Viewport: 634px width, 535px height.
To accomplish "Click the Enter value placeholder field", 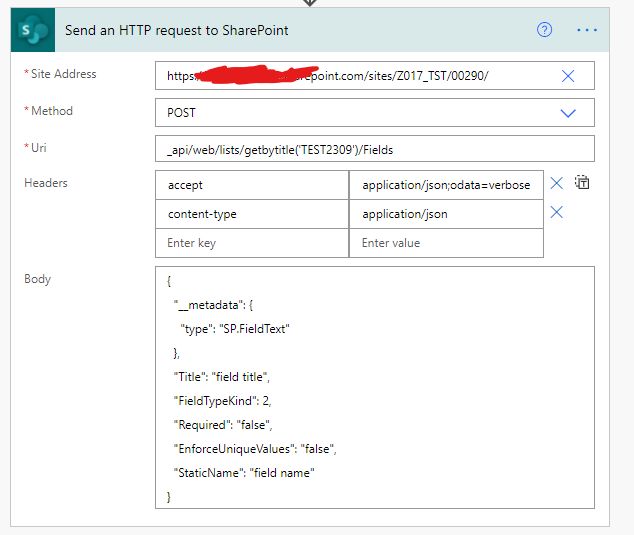I will (446, 243).
